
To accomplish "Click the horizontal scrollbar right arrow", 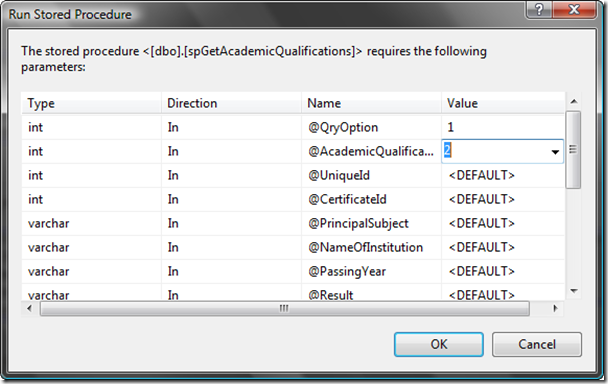I will pos(555,308).
